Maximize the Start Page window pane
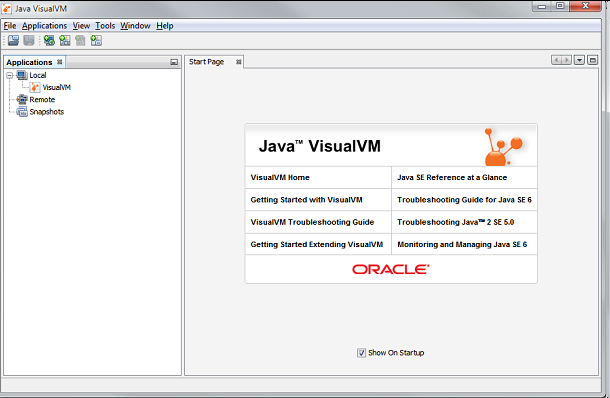This screenshot has width=610, height=398. coord(592,60)
